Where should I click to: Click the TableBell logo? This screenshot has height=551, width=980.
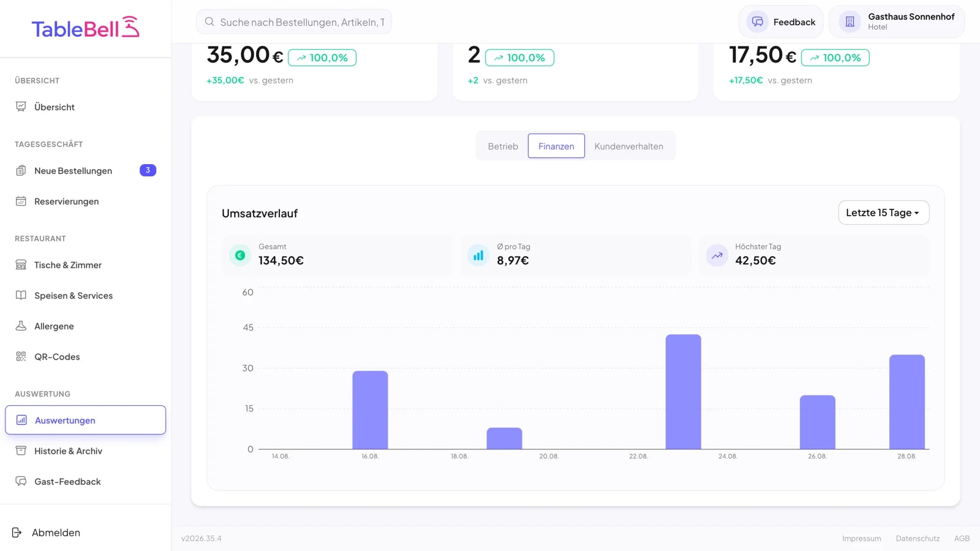point(86,28)
